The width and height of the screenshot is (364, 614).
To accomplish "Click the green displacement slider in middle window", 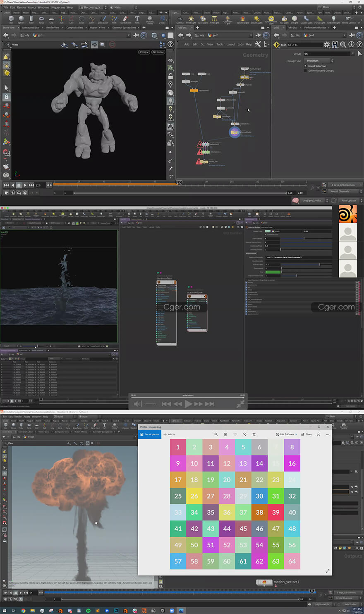I will [273, 272].
